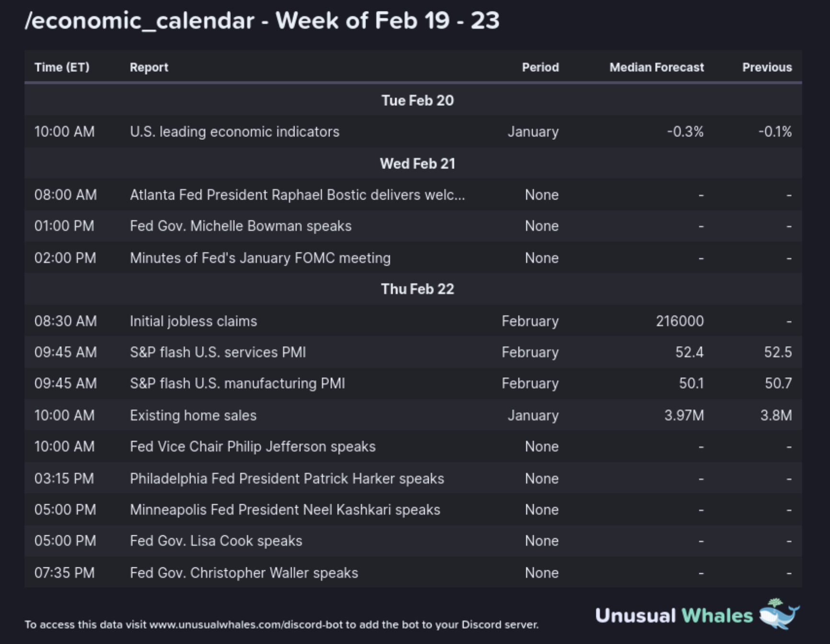Select the Period column header
This screenshot has width=830, height=644.
tap(540, 67)
